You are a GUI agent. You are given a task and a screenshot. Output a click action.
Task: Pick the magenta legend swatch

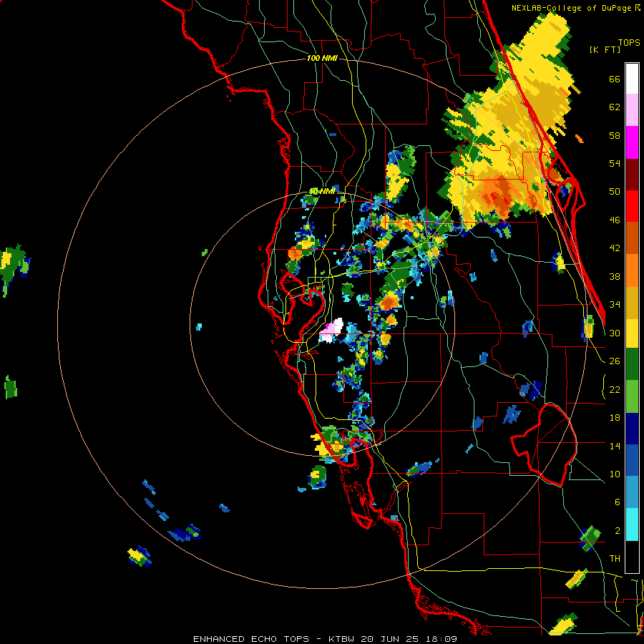pos(632,142)
